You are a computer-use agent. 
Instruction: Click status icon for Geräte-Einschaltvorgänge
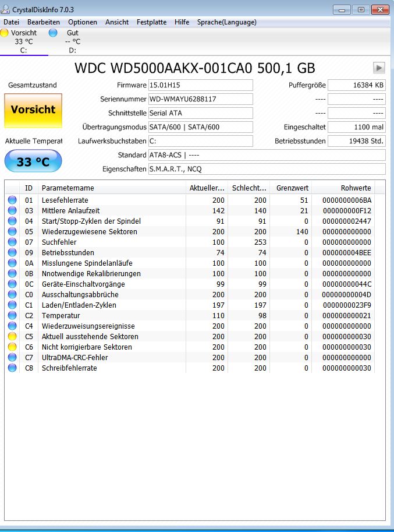12,284
